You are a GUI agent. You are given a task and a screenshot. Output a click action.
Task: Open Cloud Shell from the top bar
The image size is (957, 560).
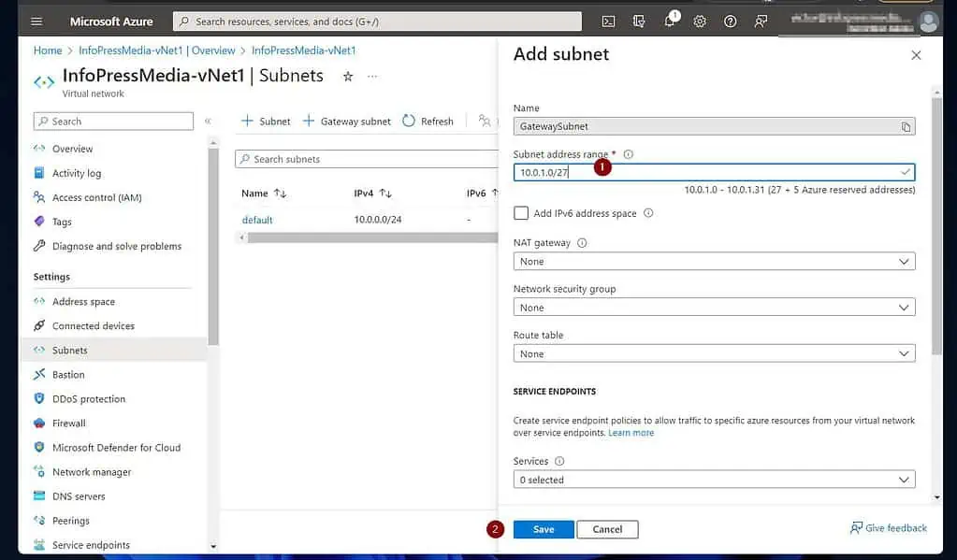tap(609, 21)
